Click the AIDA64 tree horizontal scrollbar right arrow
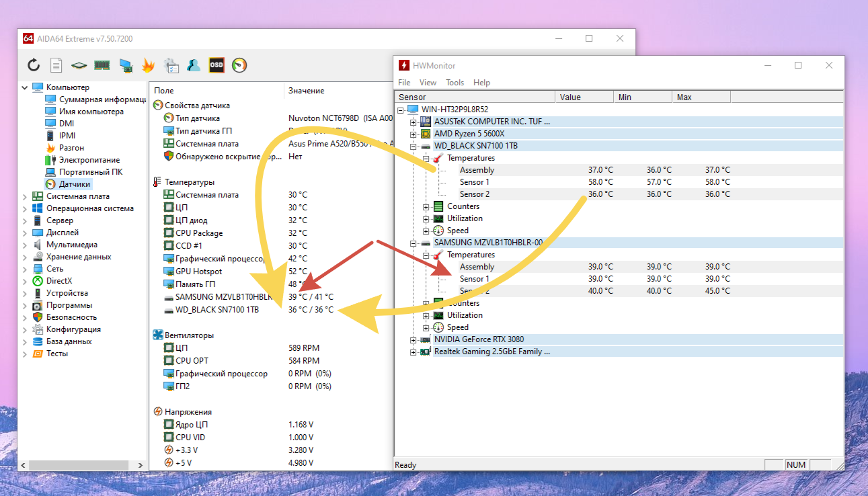The width and height of the screenshot is (868, 496). 141,465
